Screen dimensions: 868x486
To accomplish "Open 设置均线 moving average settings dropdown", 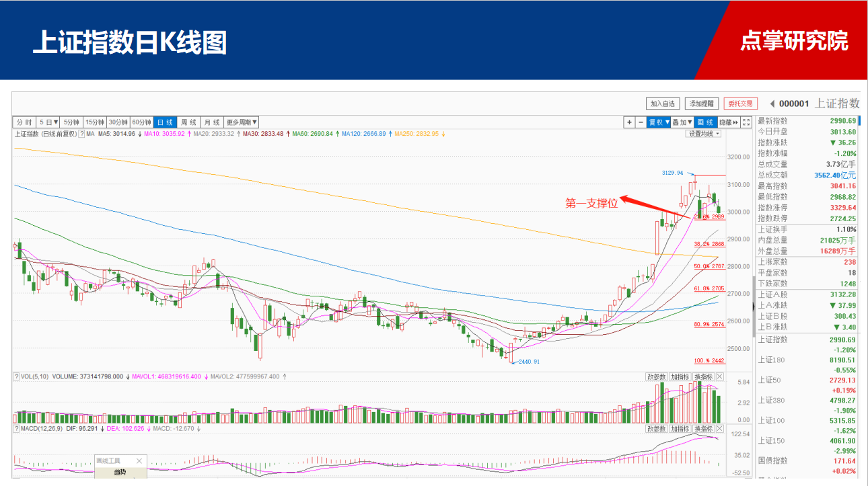I will coord(703,134).
